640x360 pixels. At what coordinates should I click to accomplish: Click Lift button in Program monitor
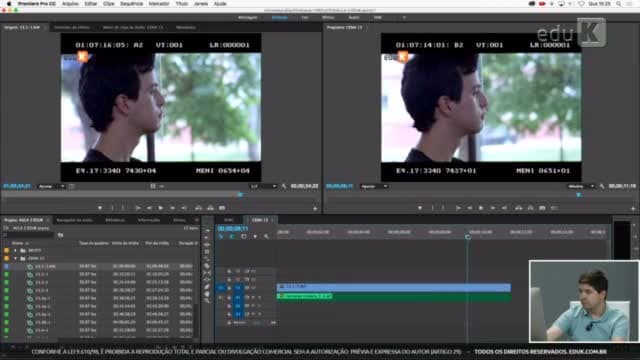coord(519,208)
